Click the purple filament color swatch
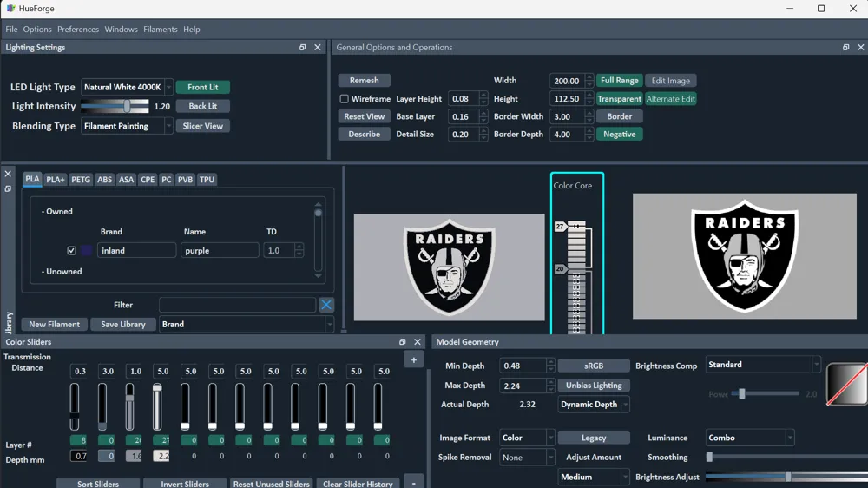The image size is (868, 488). click(x=86, y=250)
